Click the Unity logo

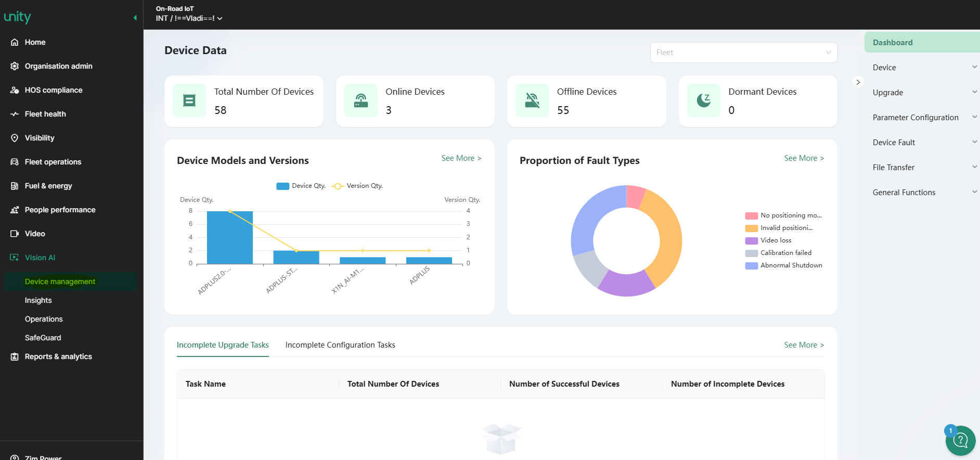tap(18, 17)
